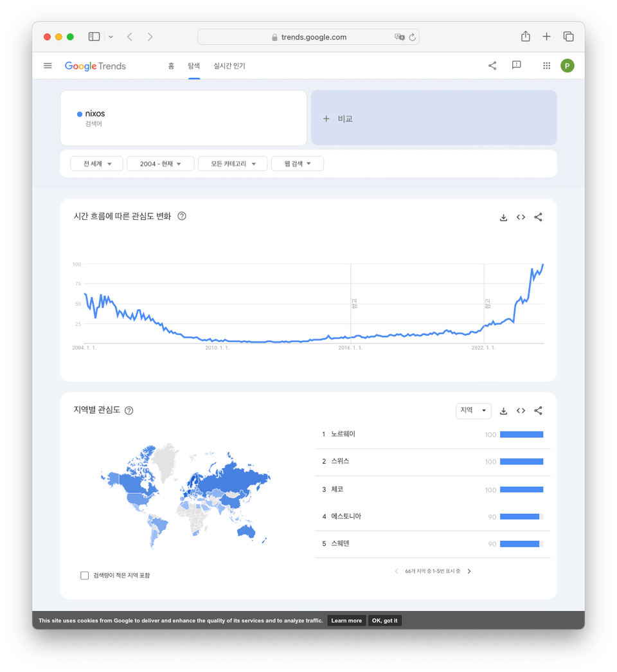This screenshot has width=617, height=672.
Task: Click the help icon beside 지역별 관심도
Action: (x=129, y=410)
